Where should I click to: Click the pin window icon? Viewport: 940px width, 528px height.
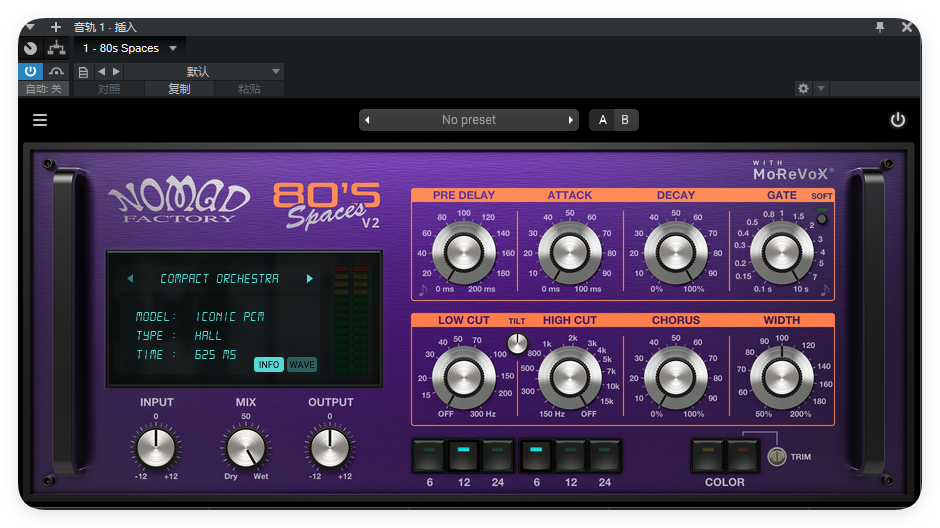[x=879, y=27]
